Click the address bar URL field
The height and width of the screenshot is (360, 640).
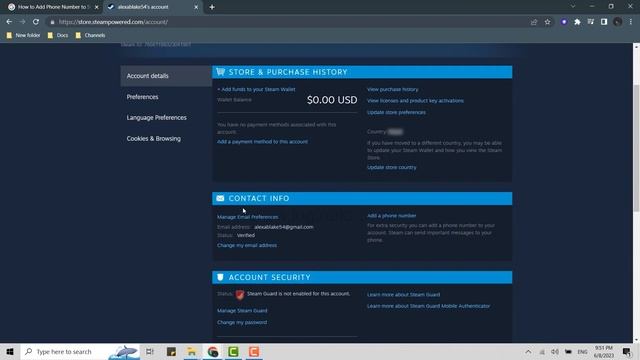coord(286,22)
